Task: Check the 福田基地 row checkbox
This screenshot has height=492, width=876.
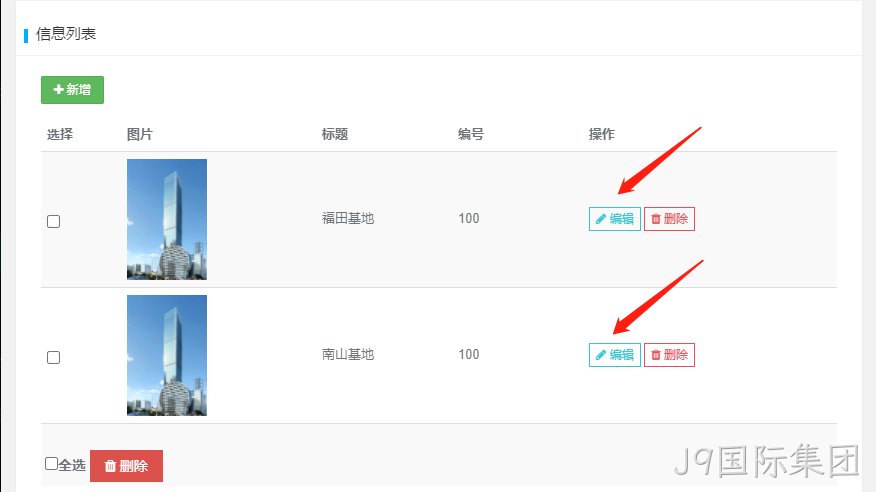Action: pos(54,221)
